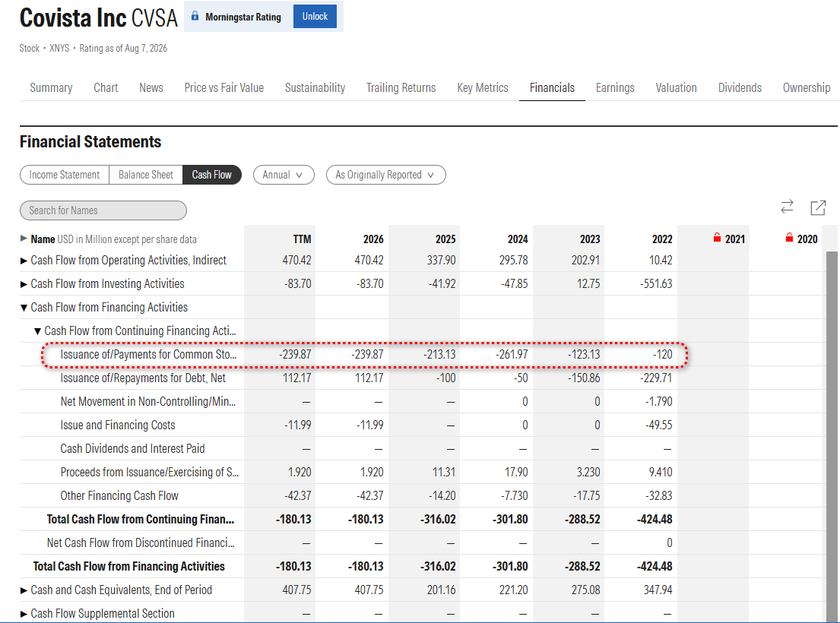840x623 pixels.
Task: Click the red lock icon beside 2021
Action: pos(717,238)
